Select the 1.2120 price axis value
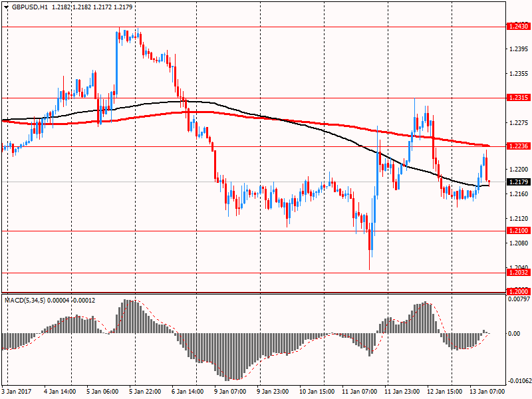532x399 pixels. pos(519,219)
